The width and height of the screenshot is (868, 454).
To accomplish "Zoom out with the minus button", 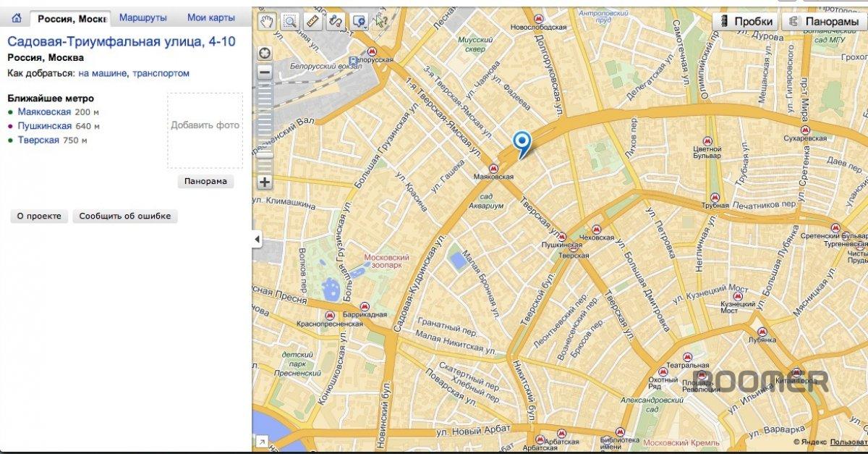I will click(265, 72).
